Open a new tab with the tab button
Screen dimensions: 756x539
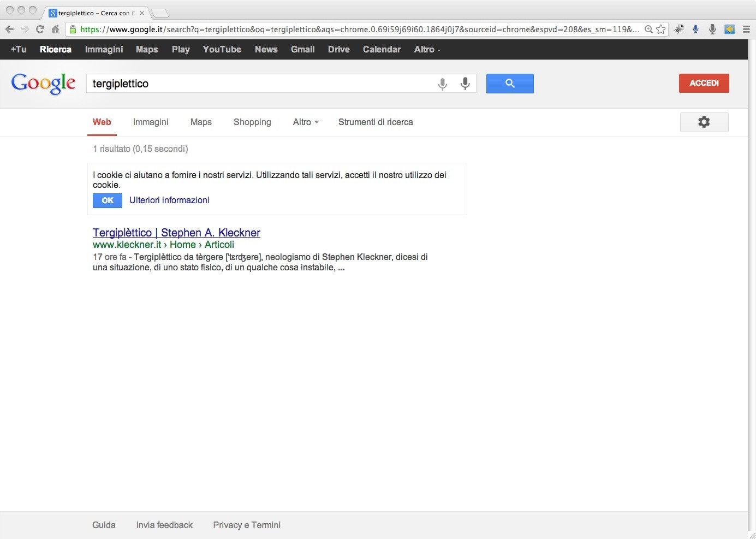pyautogui.click(x=159, y=13)
